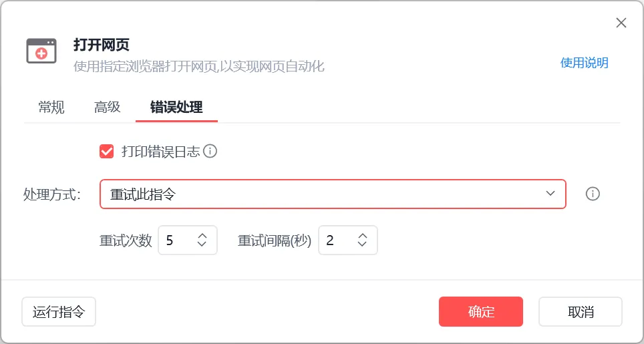Close the dialog with the X icon
Viewport: 644px width, 344px height.
click(x=621, y=23)
